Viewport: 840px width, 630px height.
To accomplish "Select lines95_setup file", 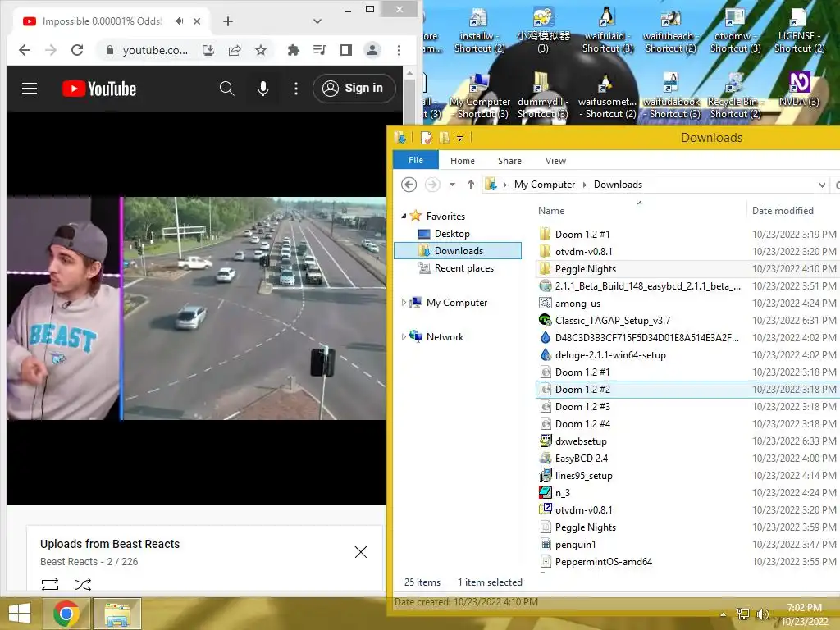I will [x=583, y=475].
